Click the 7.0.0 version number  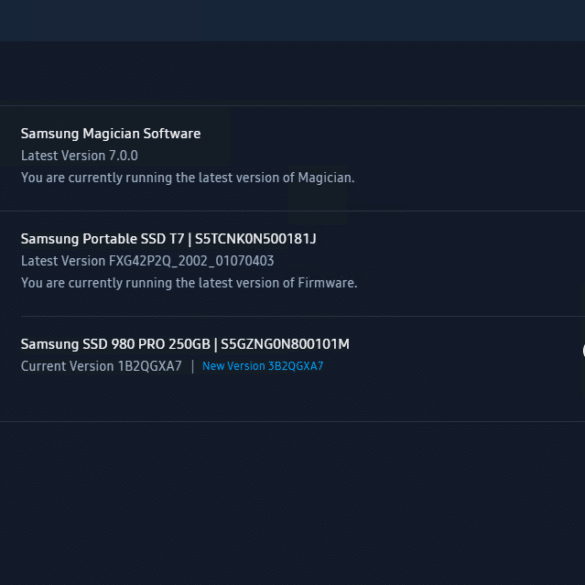[x=123, y=156]
